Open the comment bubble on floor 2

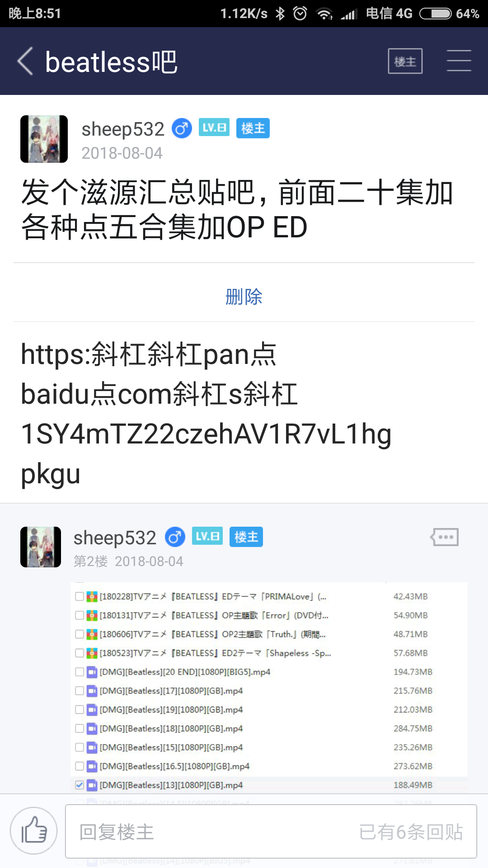coord(445,537)
